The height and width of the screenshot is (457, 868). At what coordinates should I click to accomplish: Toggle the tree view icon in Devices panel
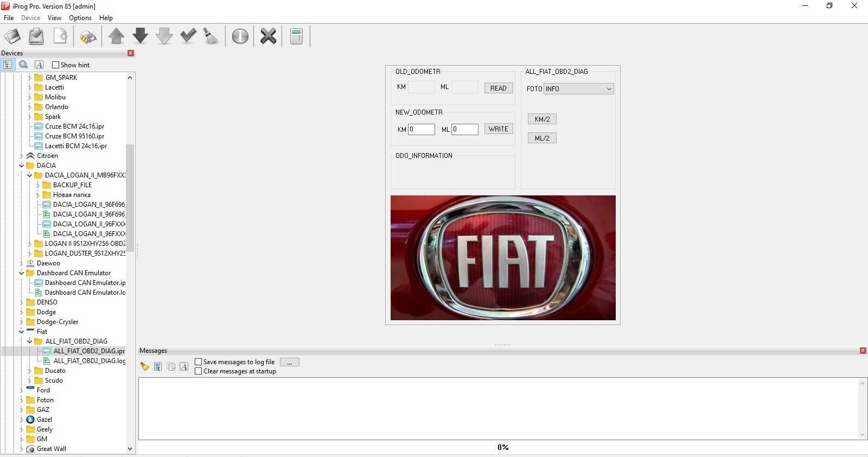coord(8,65)
